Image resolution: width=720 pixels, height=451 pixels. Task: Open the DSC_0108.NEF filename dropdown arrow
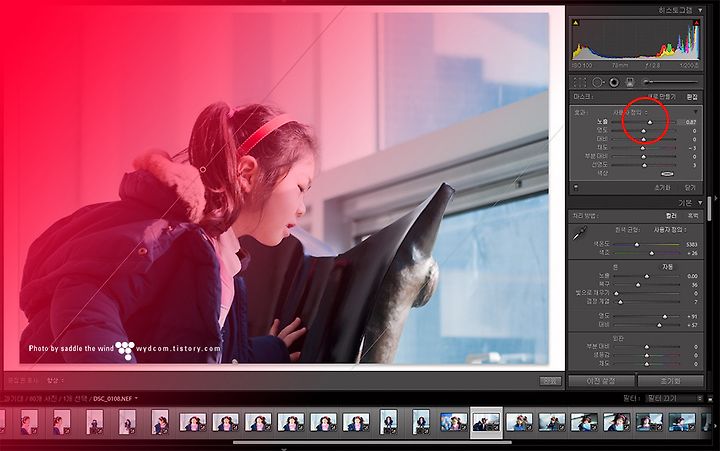[136, 398]
